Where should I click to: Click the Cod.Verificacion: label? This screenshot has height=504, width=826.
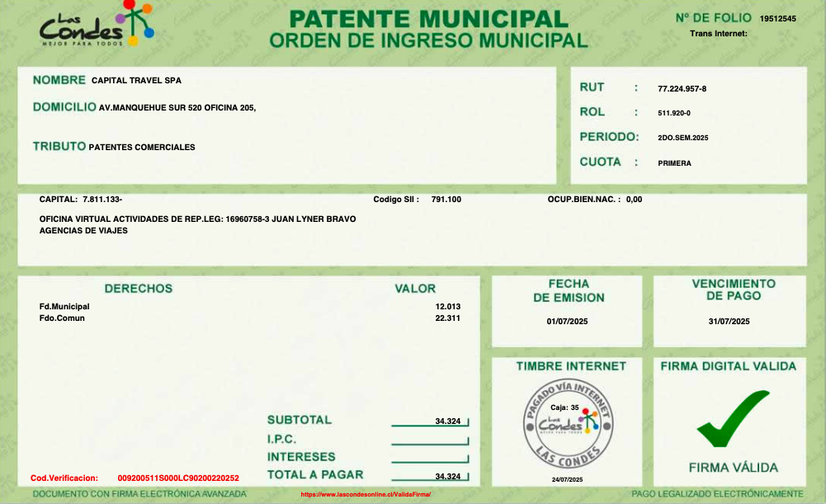64,478
